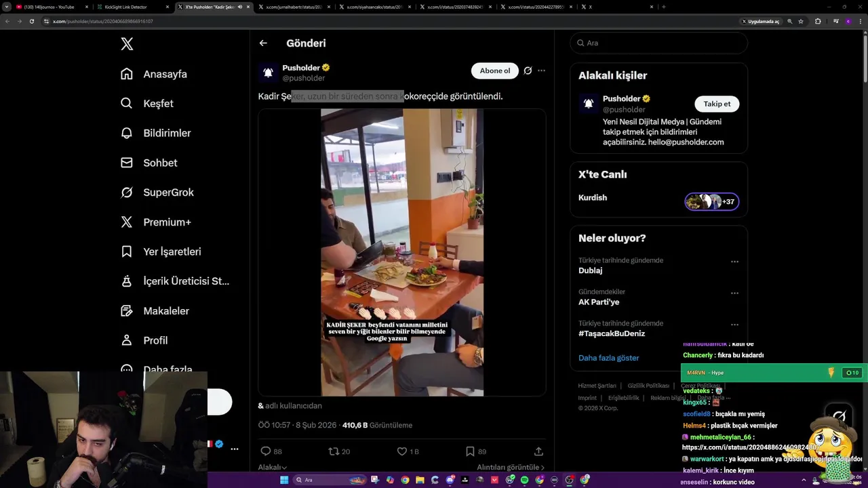Like the post with the heart icon
The image size is (868, 488).
pos(401,451)
